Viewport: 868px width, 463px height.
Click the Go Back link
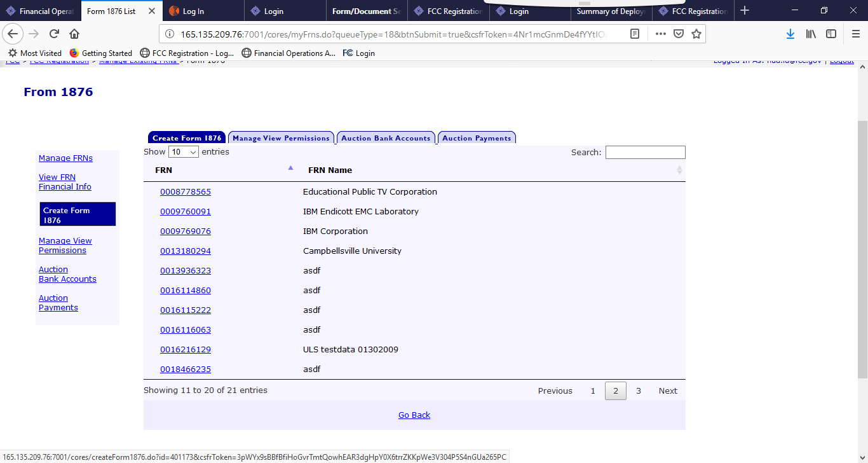[x=414, y=415]
